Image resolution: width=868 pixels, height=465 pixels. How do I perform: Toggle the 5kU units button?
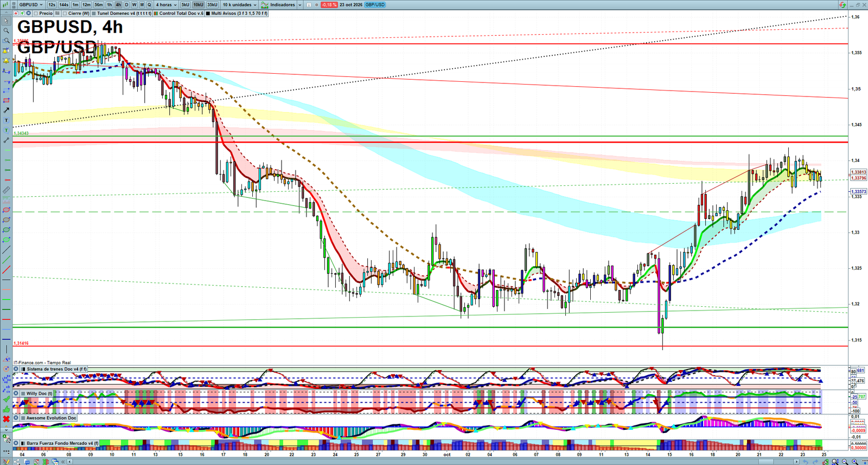coord(186,5)
